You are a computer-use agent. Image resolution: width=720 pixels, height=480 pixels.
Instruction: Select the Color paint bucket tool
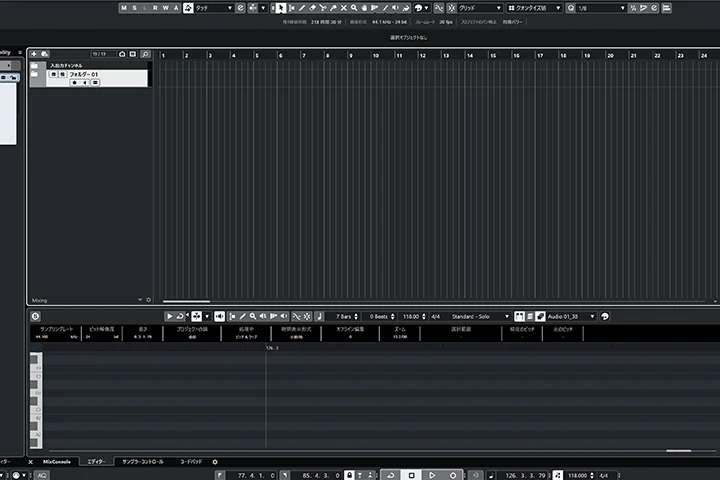pyautogui.click(x=406, y=8)
